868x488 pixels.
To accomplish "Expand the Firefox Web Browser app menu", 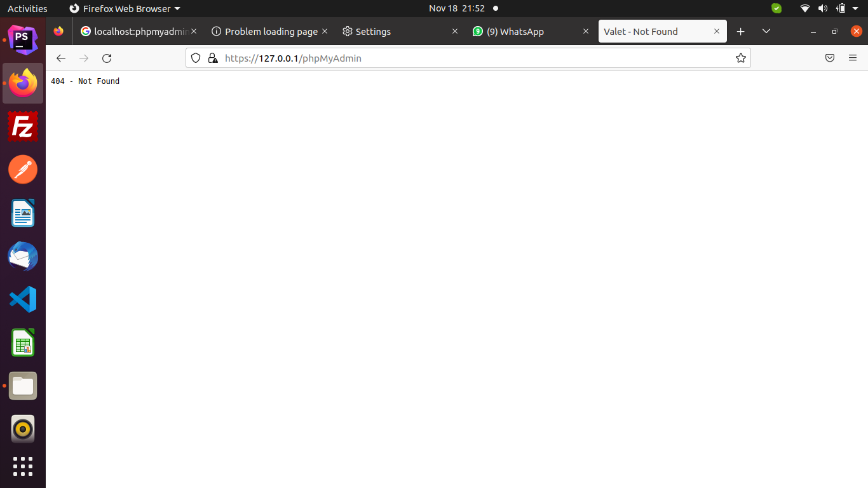I will (x=125, y=9).
